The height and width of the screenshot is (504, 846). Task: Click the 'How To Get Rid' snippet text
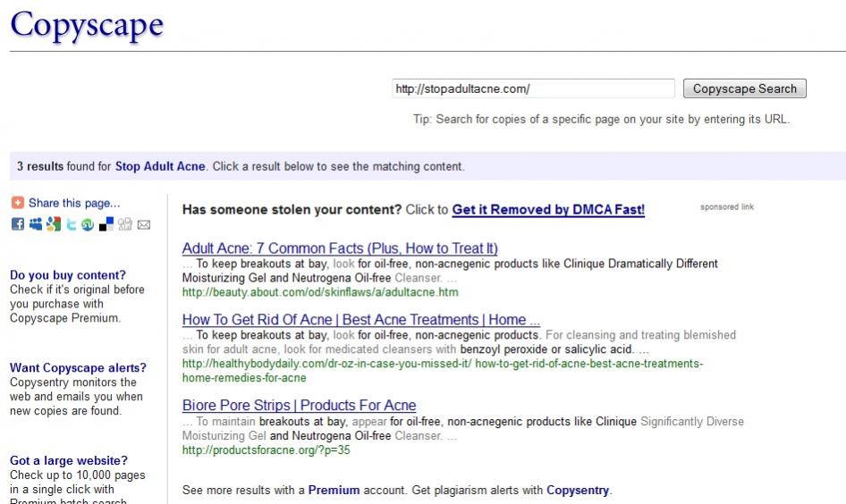(459, 341)
